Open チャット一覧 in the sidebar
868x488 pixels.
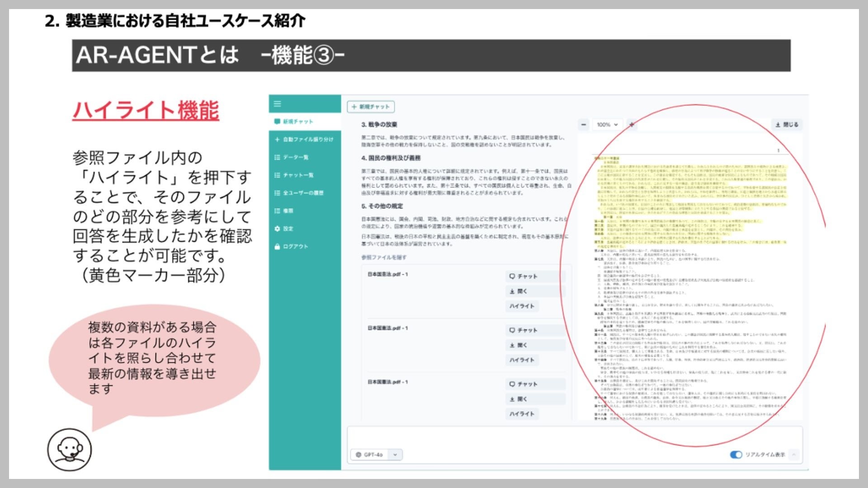[x=298, y=175]
